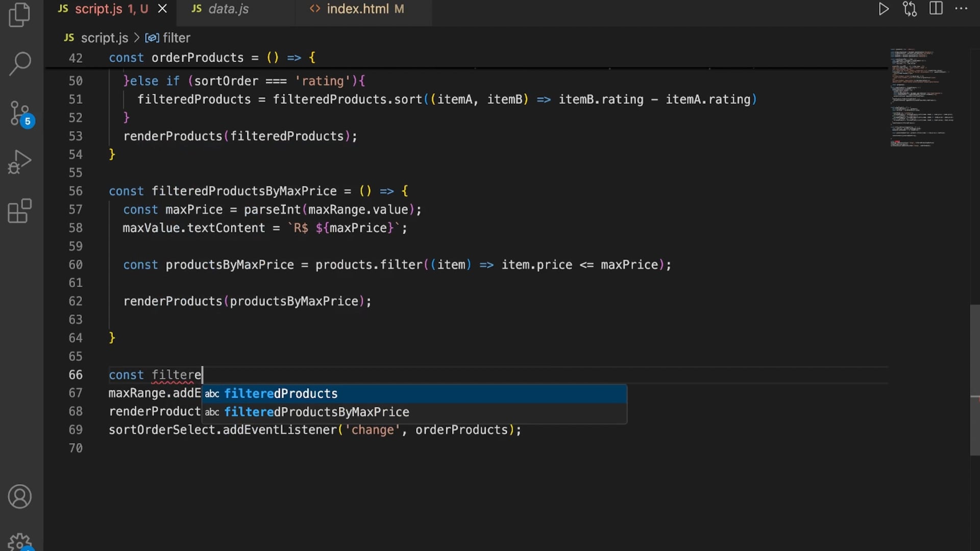Open the Extensions view

20,211
